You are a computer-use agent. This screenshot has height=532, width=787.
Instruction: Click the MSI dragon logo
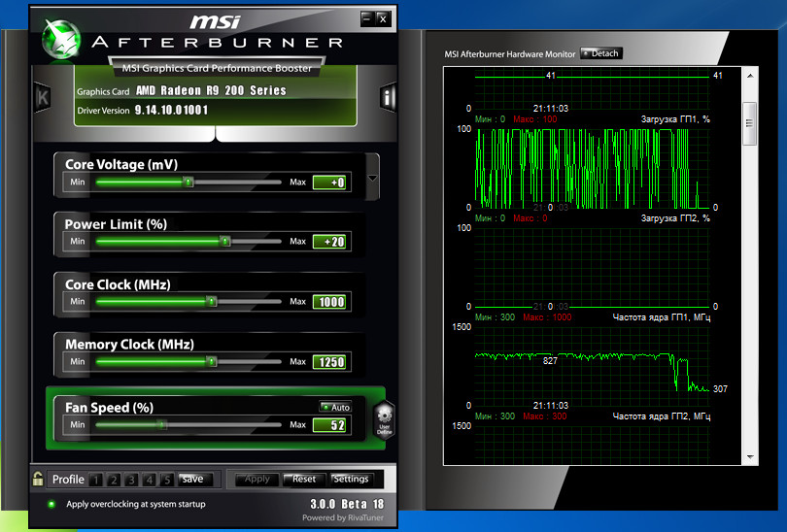61,40
